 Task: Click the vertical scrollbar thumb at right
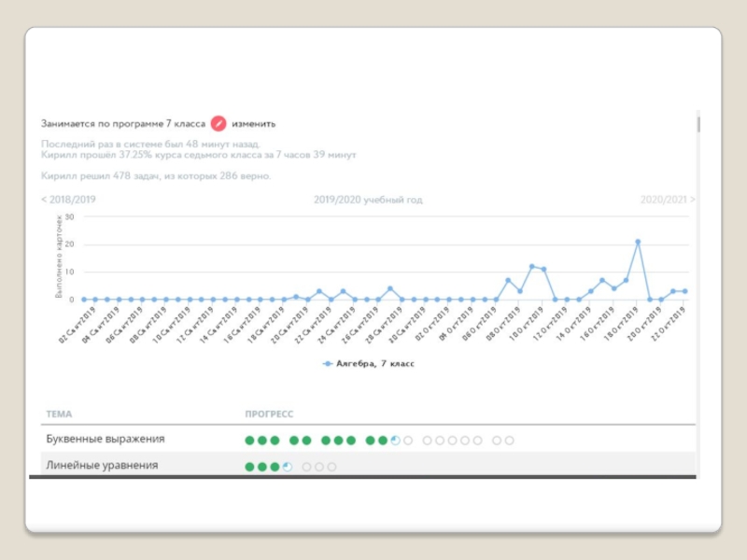click(698, 123)
